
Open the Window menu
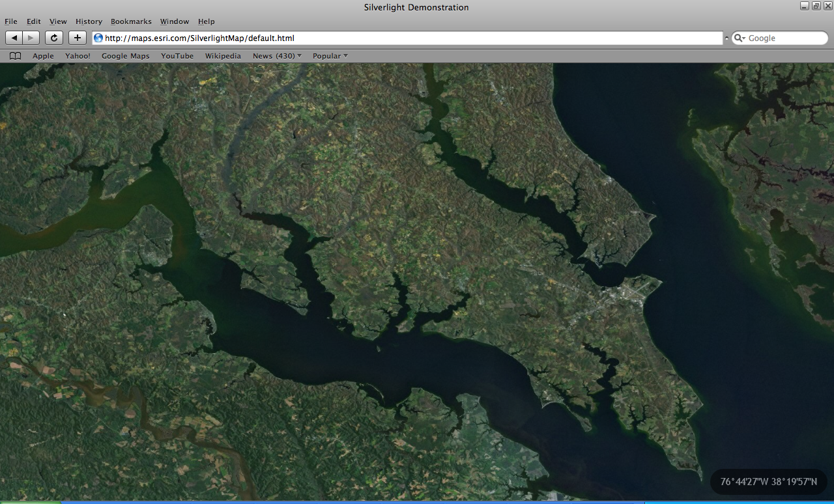175,21
